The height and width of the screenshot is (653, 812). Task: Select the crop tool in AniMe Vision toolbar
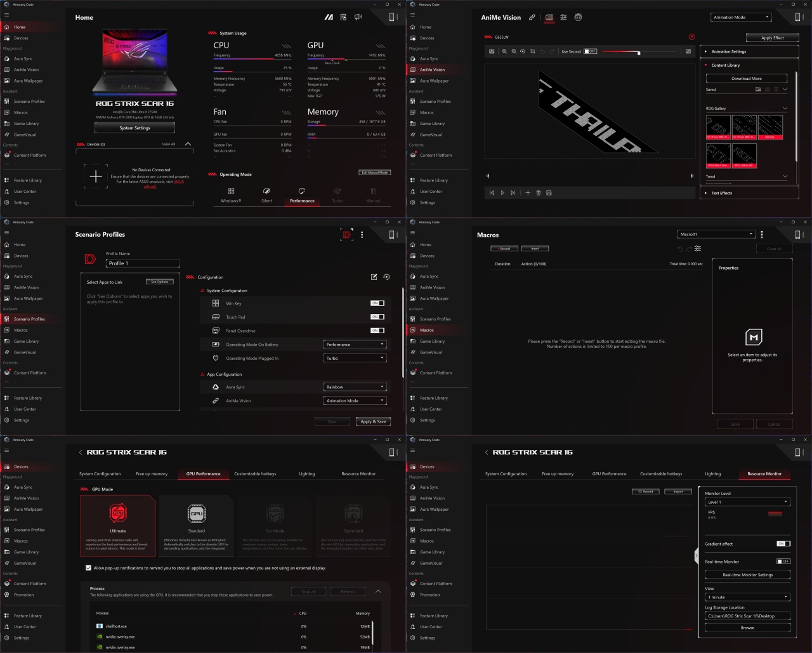click(x=532, y=51)
